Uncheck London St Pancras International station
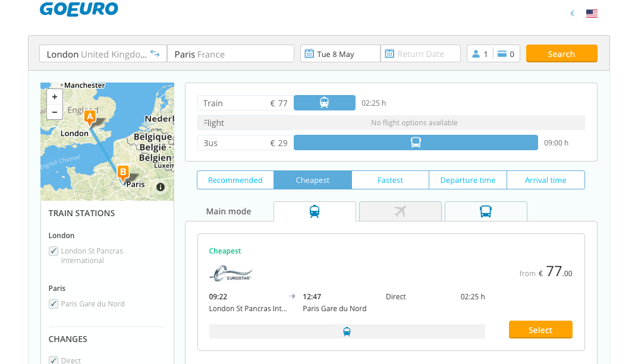This screenshot has width=635, height=364. [x=54, y=251]
